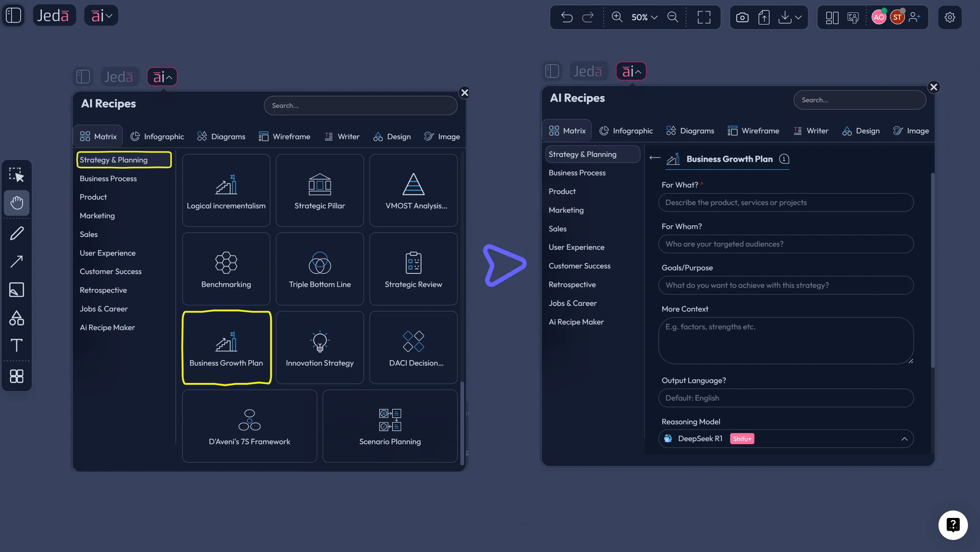Select the rectangular selection tool

pyautogui.click(x=17, y=174)
